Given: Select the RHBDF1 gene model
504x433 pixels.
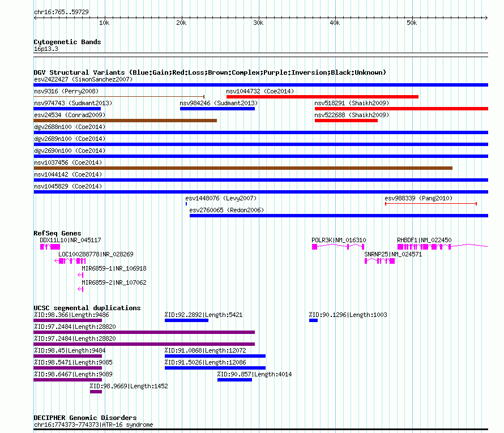Looking at the screenshot, I should (x=443, y=247).
